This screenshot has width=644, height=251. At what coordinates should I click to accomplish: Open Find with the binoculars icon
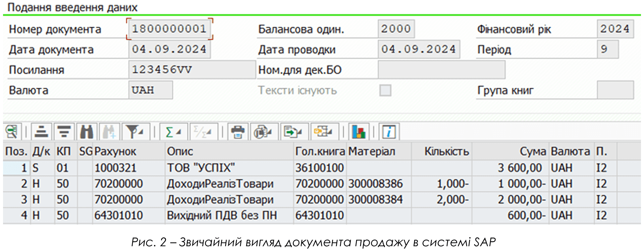[x=87, y=132]
